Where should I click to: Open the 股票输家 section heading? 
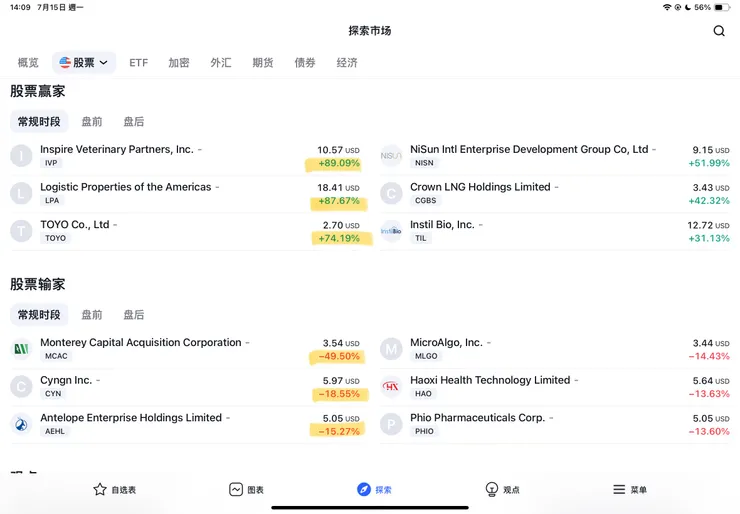pyautogui.click(x=38, y=284)
